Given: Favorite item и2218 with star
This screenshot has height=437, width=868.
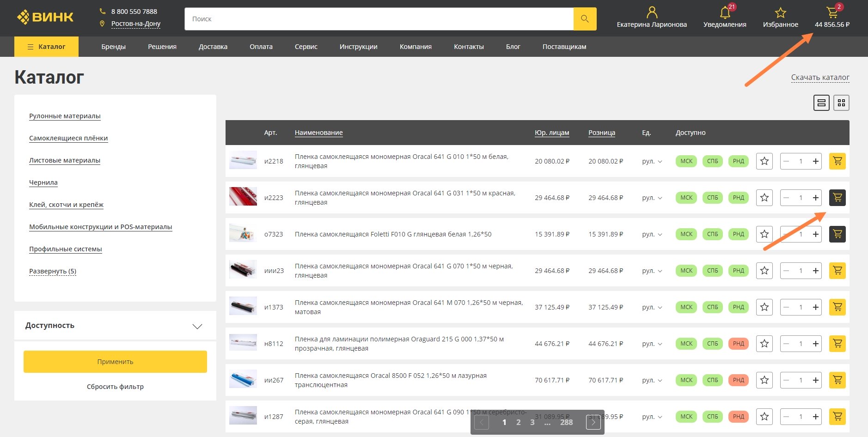Looking at the screenshot, I should (x=764, y=161).
